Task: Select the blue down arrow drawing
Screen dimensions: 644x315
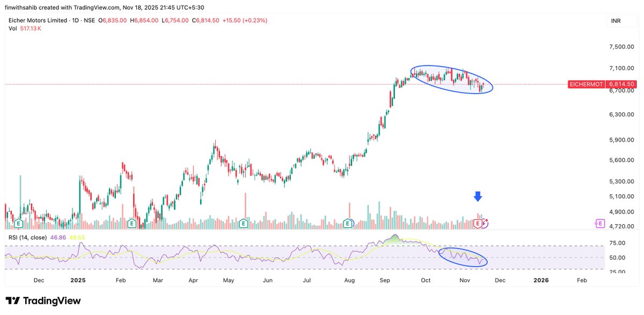Action: (478, 197)
